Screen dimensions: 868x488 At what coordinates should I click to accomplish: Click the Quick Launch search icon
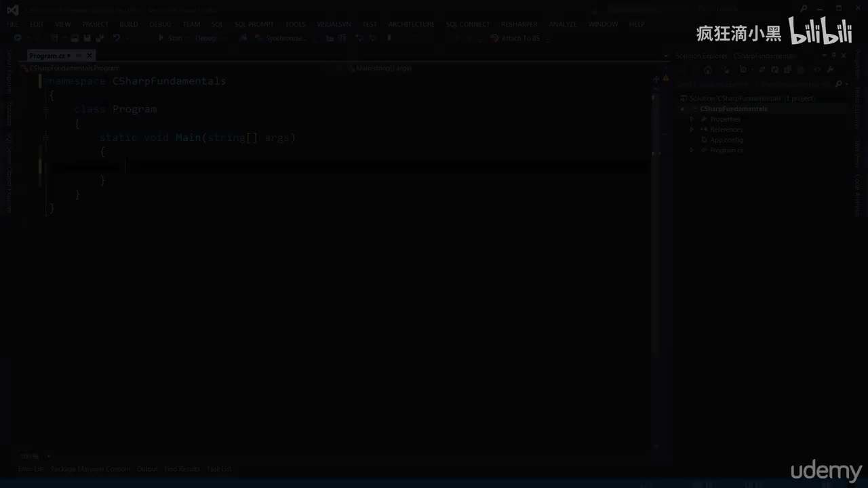coord(804,9)
